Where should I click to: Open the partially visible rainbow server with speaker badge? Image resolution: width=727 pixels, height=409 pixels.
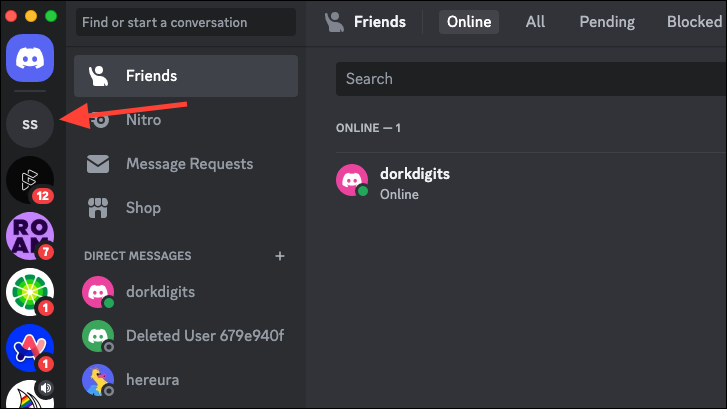click(30, 395)
